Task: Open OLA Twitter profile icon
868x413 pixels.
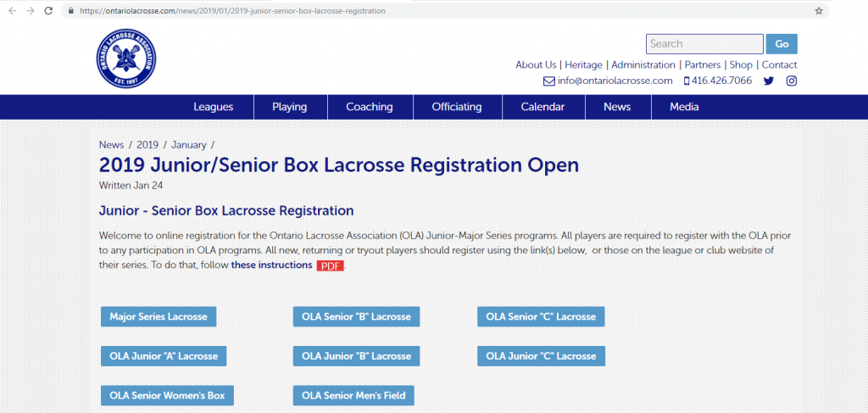Action: (x=768, y=81)
